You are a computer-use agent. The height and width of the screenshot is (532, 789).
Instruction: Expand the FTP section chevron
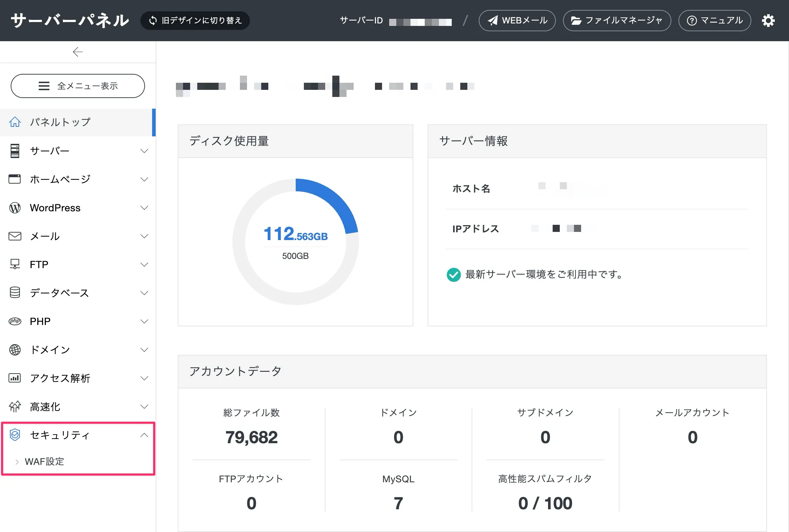pos(144,265)
